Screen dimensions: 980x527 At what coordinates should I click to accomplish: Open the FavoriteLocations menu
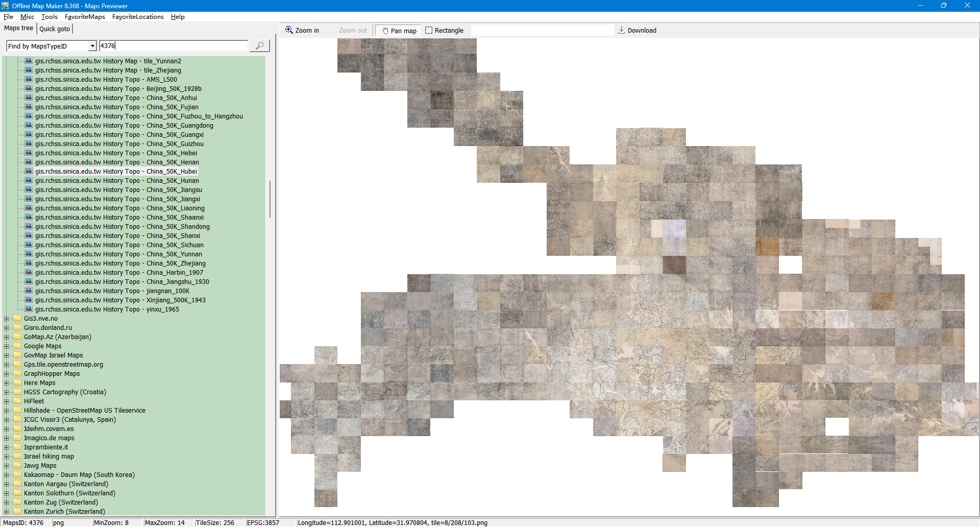point(138,17)
